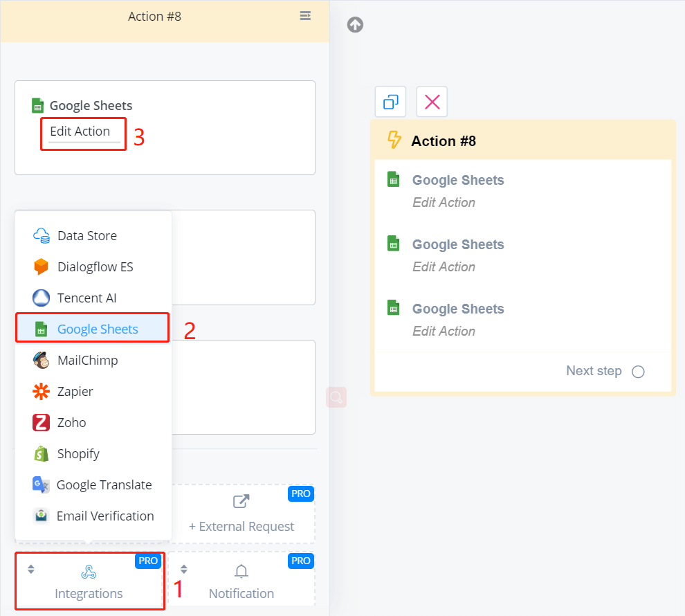Click the Next step connector circle
The width and height of the screenshot is (685, 616).
(x=638, y=372)
